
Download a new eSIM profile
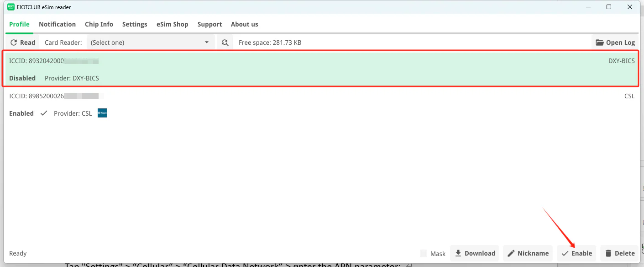[x=475, y=253]
